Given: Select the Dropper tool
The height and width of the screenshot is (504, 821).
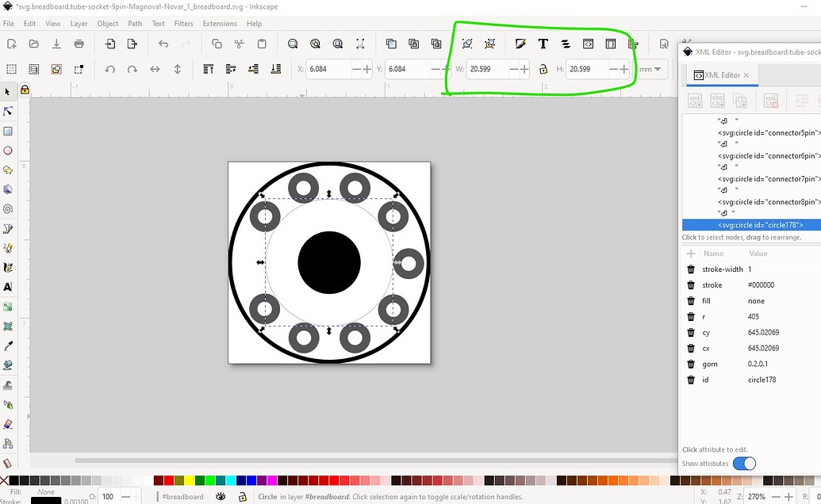Looking at the screenshot, I should pos(8,346).
